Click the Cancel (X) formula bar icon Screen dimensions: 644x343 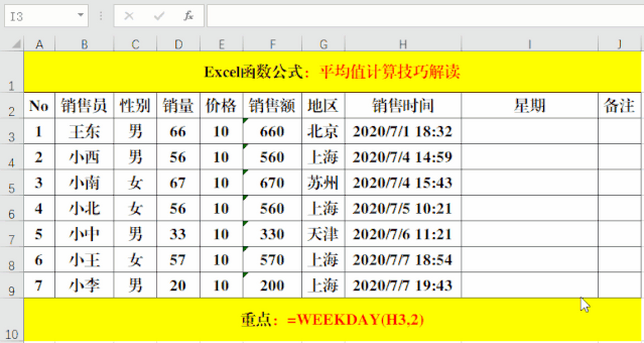(129, 16)
